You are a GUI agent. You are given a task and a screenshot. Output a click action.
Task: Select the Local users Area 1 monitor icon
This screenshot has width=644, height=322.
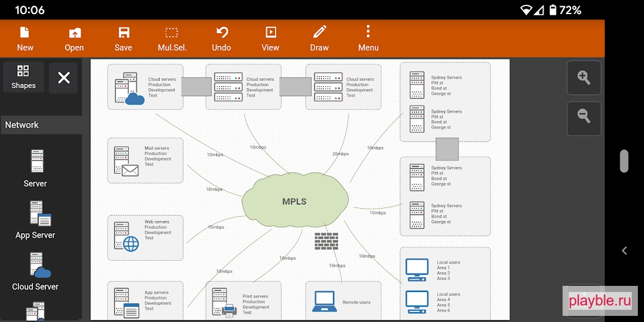[x=417, y=270]
